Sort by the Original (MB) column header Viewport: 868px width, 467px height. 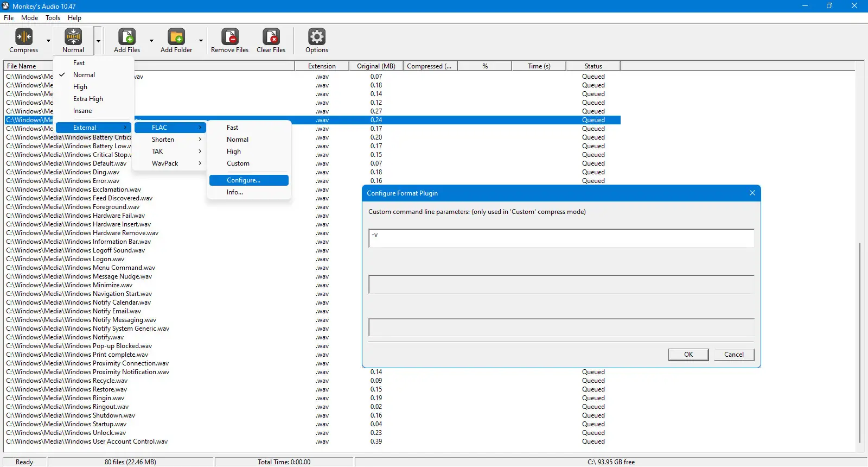click(376, 66)
